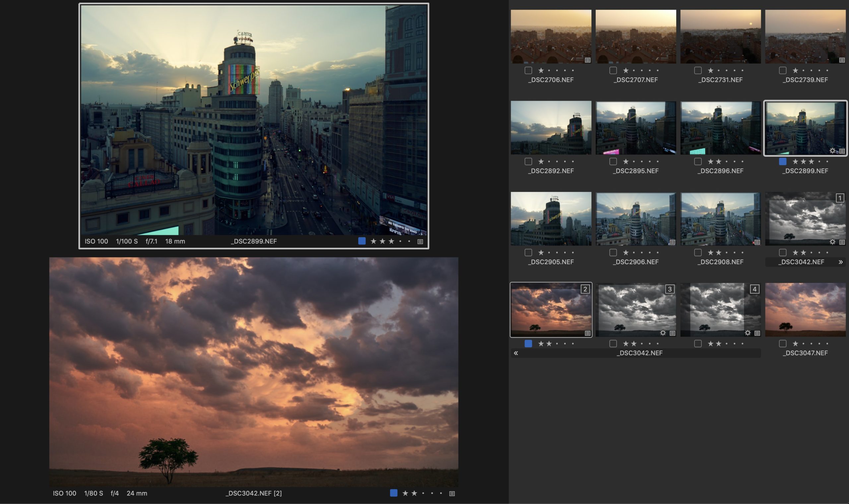Click the adjustments gear icon on _DSC2899.NEF thumbnail
The height and width of the screenshot is (504, 849).
tap(832, 151)
